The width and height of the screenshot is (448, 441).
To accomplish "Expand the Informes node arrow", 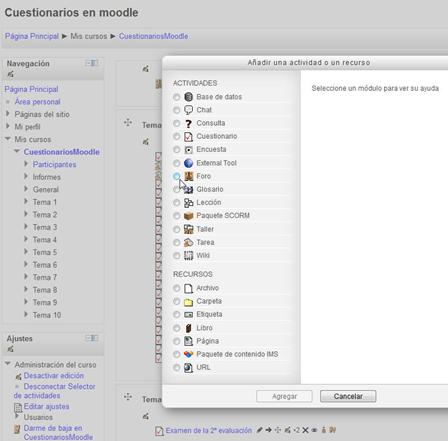I will coord(26,176).
